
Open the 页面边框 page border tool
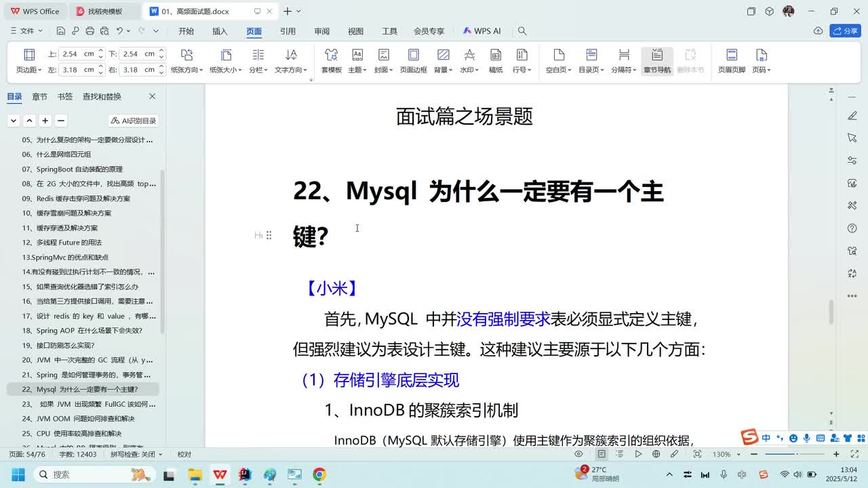[413, 61]
